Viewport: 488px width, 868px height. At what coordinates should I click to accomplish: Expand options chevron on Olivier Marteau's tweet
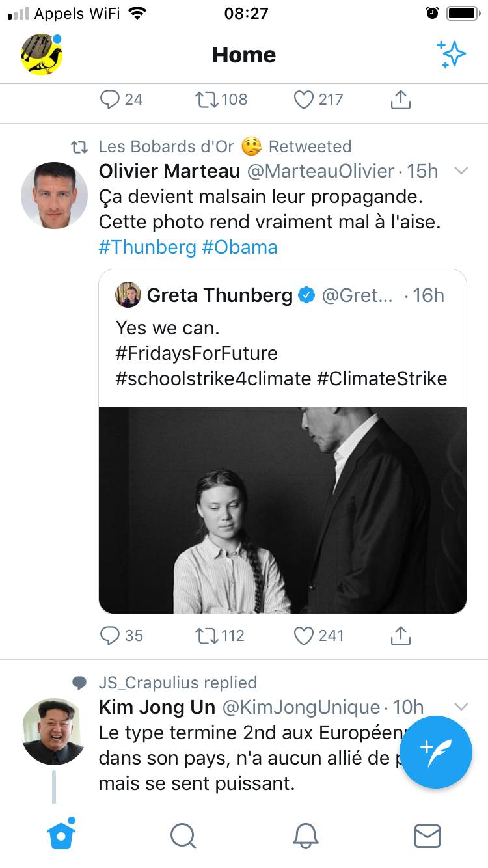pyautogui.click(x=461, y=171)
